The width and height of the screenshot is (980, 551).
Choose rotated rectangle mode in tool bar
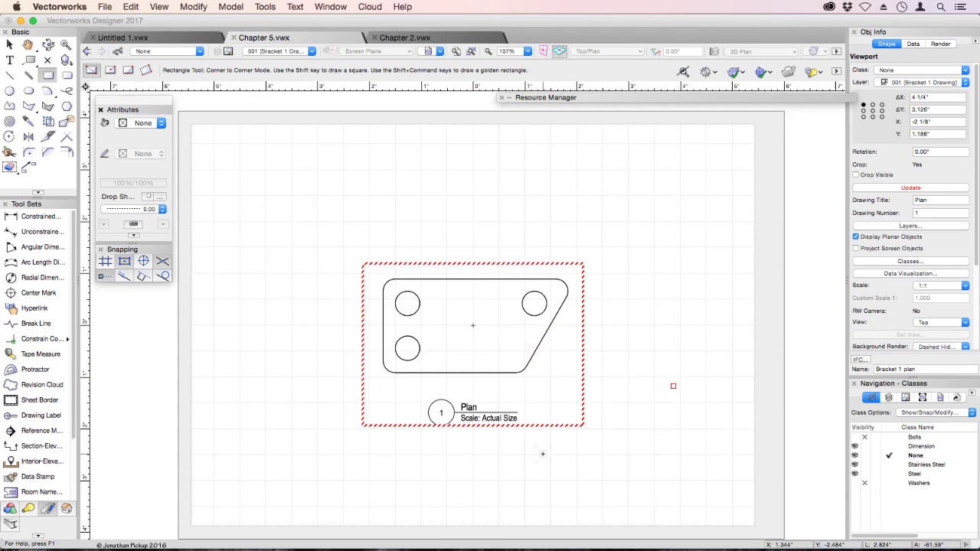(x=146, y=70)
